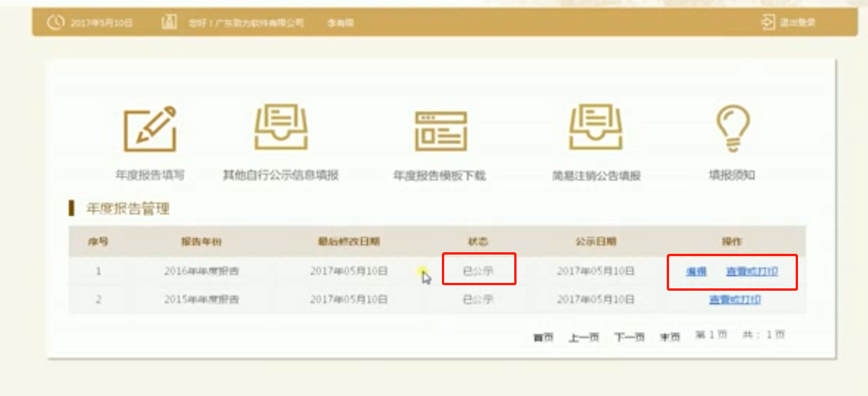Click the building icon beside the company name
Screen dimensions: 868x396
(x=169, y=23)
